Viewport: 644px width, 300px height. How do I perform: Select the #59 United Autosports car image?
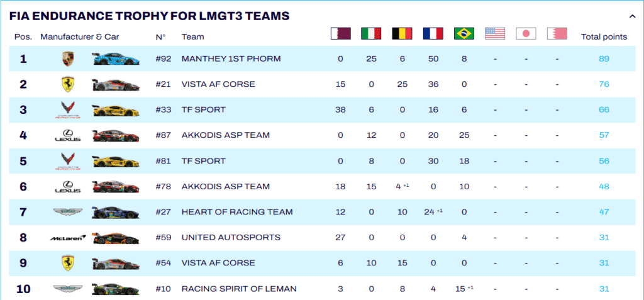coord(114,238)
